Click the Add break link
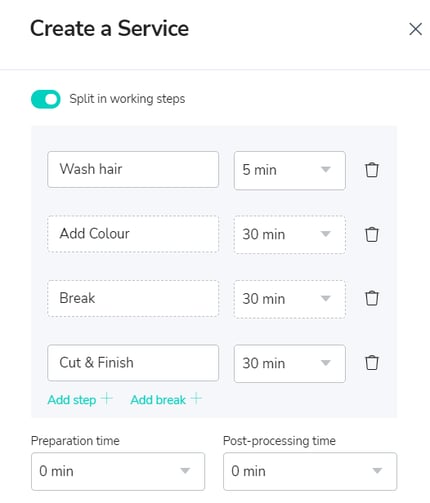 (158, 400)
